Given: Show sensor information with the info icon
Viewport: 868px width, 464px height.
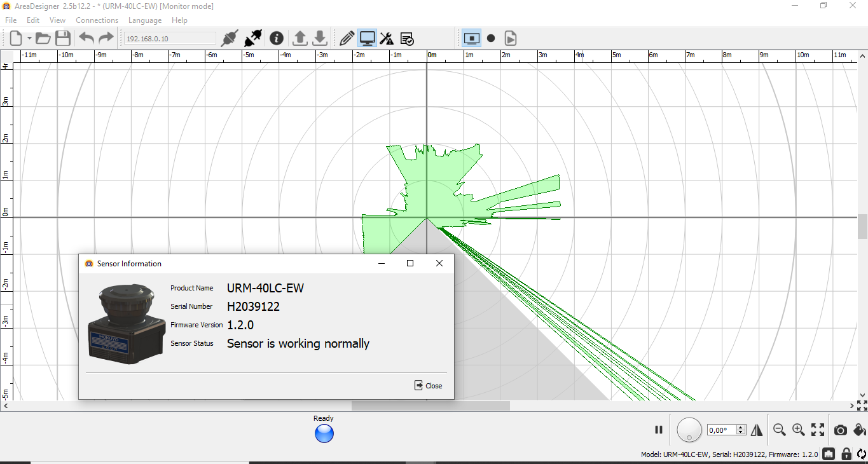Looking at the screenshot, I should pos(276,38).
